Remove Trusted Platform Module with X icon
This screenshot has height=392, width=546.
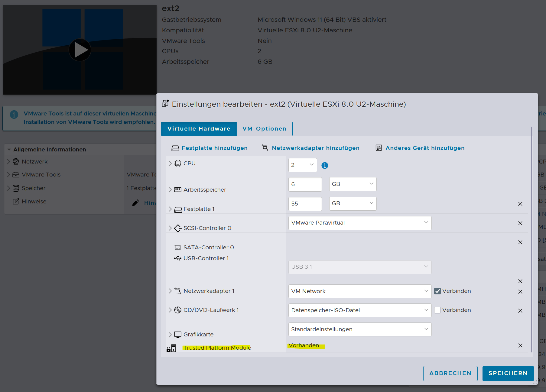point(520,345)
